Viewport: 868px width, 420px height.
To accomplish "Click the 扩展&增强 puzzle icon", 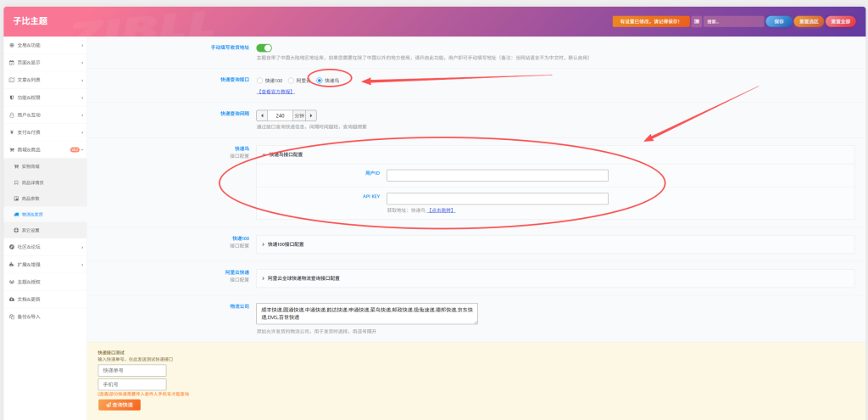I will click(12, 264).
